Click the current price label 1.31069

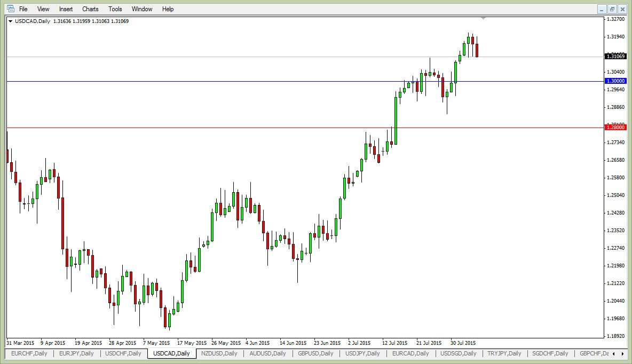pyautogui.click(x=615, y=56)
